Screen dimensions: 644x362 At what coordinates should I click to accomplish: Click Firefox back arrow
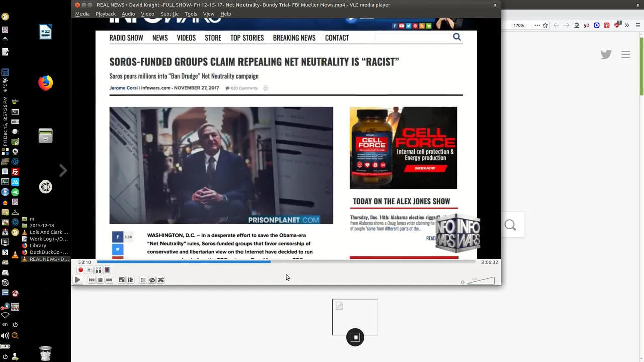coord(556,25)
